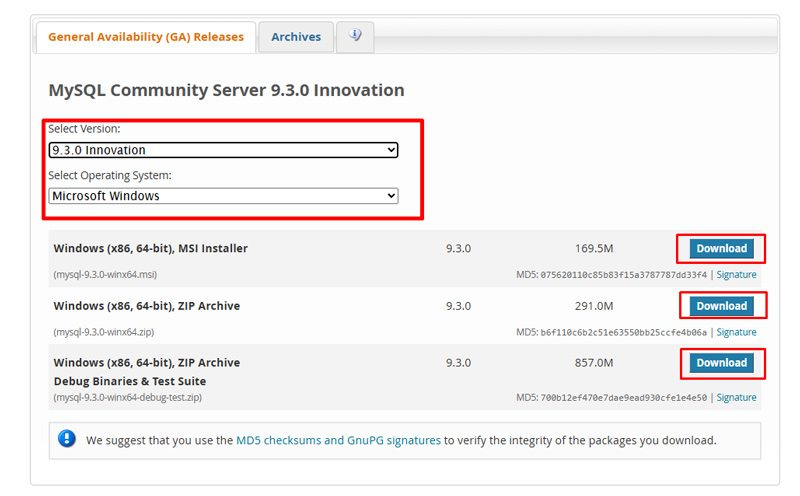The image size is (800, 496).
Task: Click the filename (mysql-9.3.0-winx64.zip)
Action: pos(104,332)
